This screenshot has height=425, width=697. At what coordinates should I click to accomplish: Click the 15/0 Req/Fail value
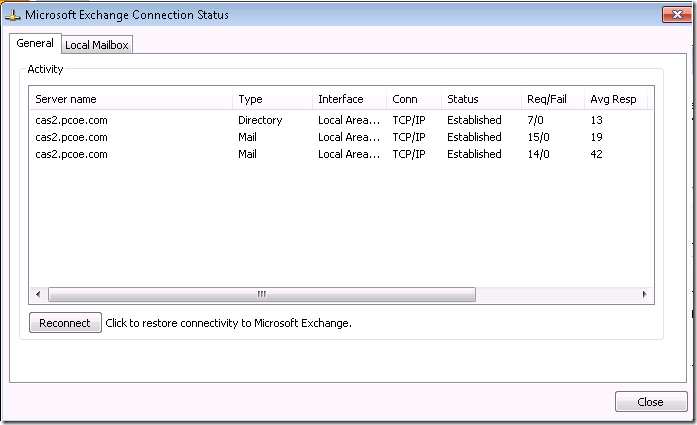pyautogui.click(x=538, y=137)
